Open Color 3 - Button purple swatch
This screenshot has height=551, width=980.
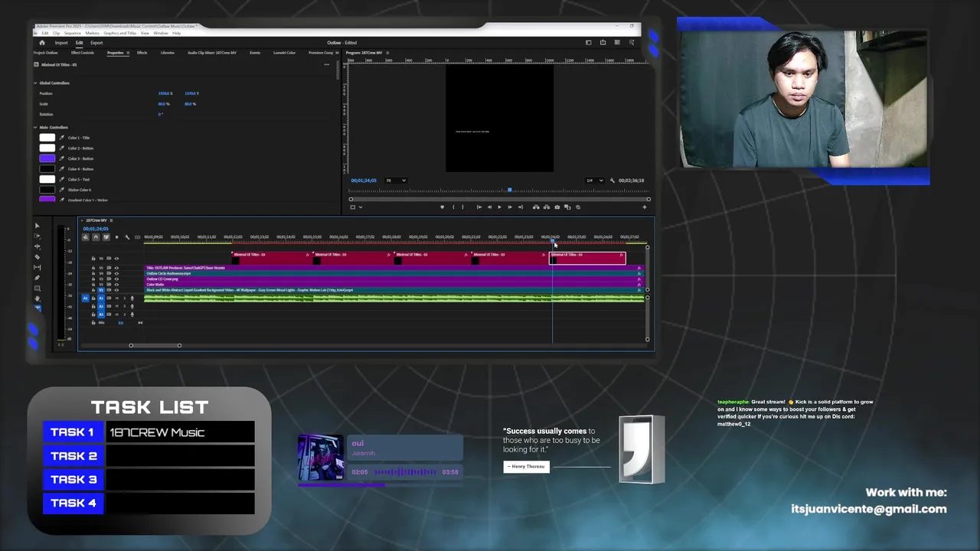(x=47, y=158)
